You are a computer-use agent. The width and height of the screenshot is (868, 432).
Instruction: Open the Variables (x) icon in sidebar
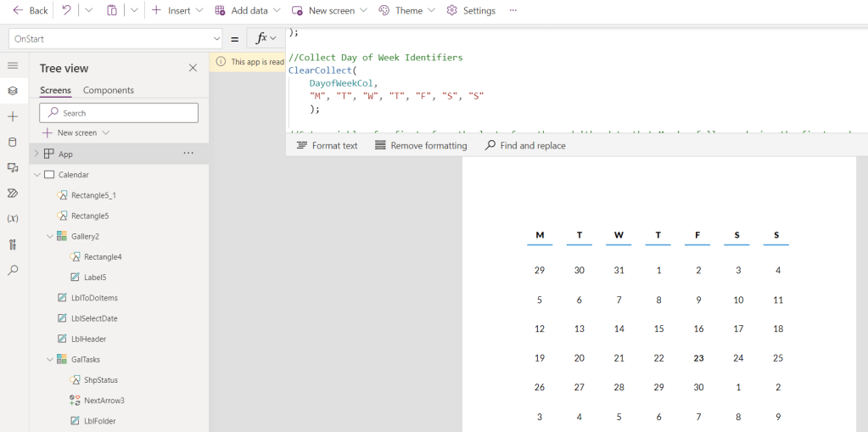click(x=13, y=218)
